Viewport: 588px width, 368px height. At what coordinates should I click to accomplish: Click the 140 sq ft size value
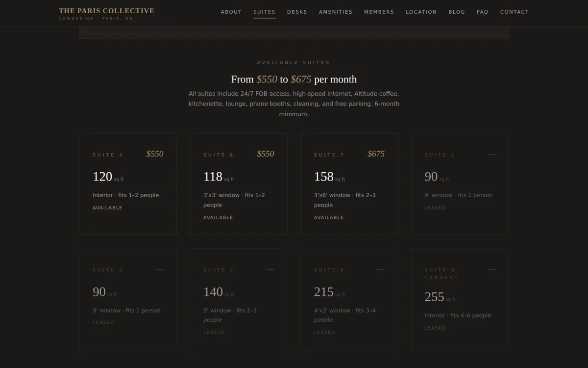tap(219, 292)
